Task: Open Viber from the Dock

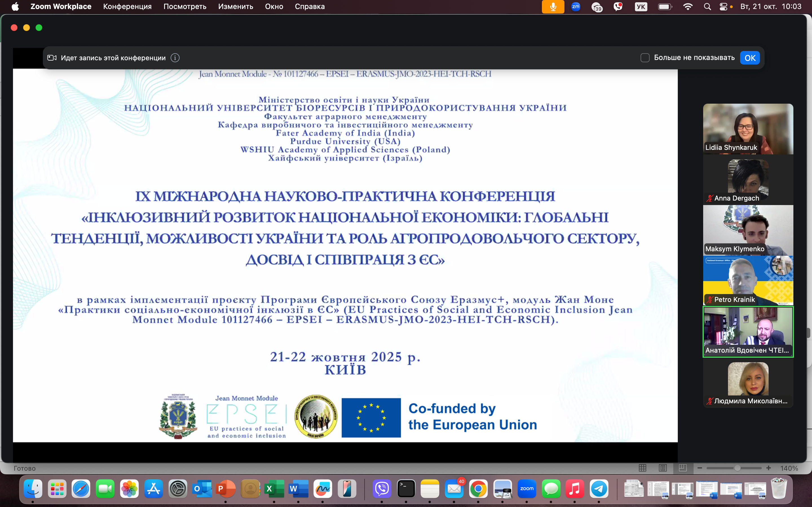Action: [x=382, y=489]
